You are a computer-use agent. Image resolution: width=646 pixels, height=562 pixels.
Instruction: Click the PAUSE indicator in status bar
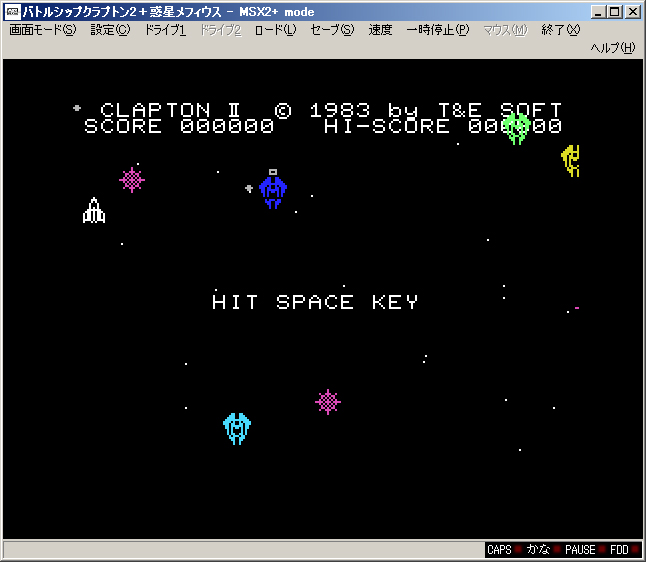580,550
